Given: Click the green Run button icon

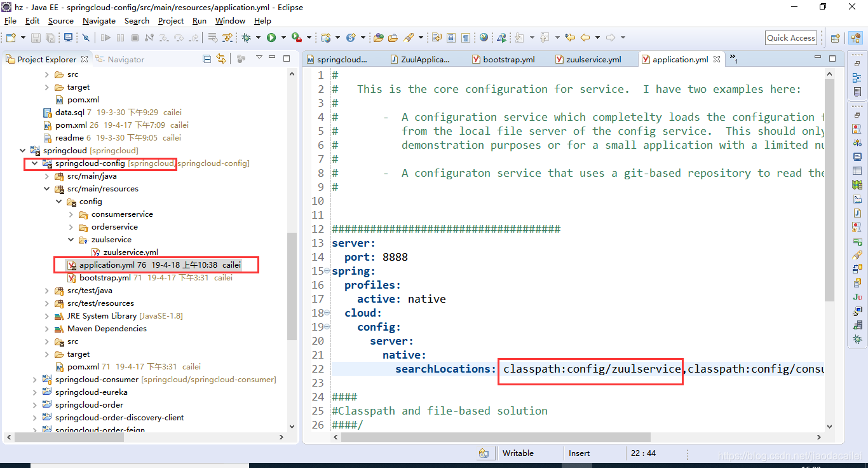Looking at the screenshot, I should [271, 38].
